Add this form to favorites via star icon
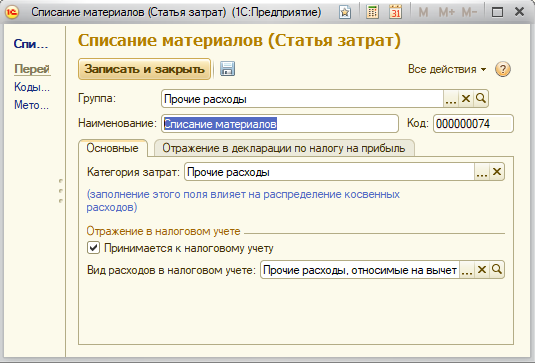This screenshot has width=535, height=363. 345,13
